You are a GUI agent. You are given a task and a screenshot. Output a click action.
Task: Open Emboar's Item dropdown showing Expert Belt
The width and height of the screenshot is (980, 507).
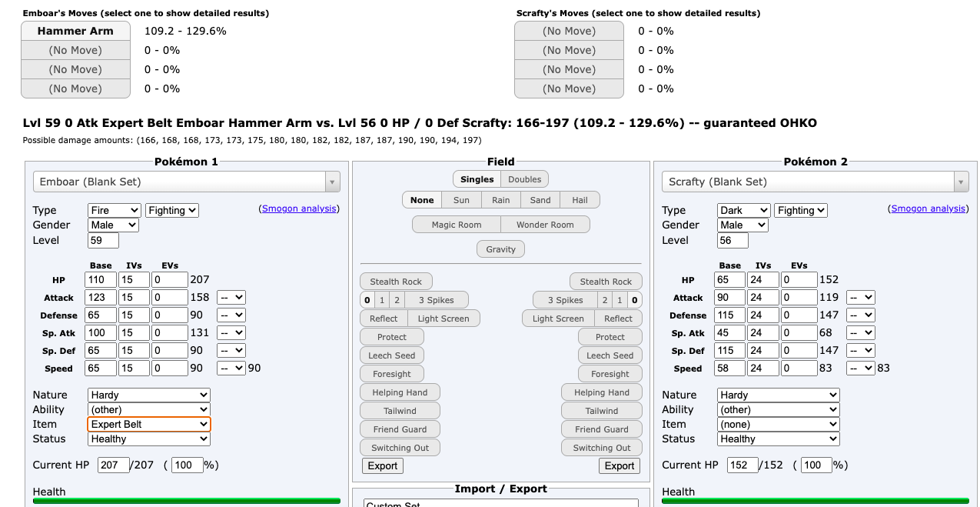point(149,424)
